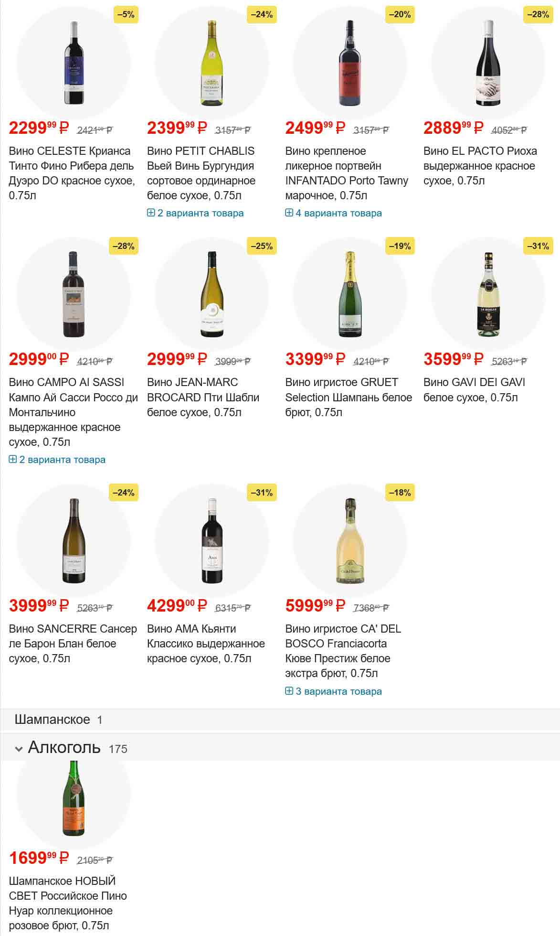Click the INFANTADO Porto Tawny bottle picture
Viewport: 560px width, 936px height.
pos(349,63)
